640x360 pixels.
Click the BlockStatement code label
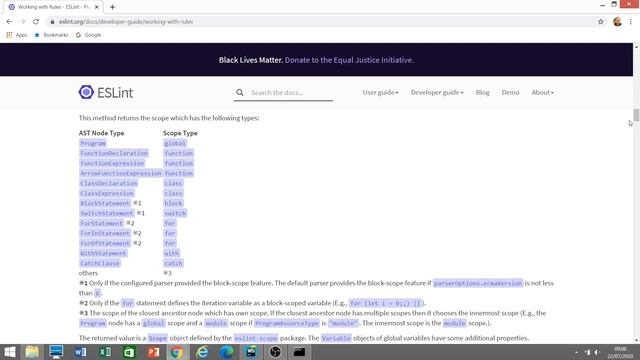(105, 203)
